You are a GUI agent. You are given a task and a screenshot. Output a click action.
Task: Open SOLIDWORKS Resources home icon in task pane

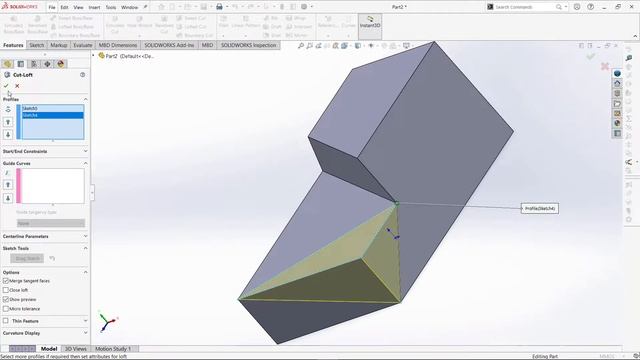[x=617, y=84]
